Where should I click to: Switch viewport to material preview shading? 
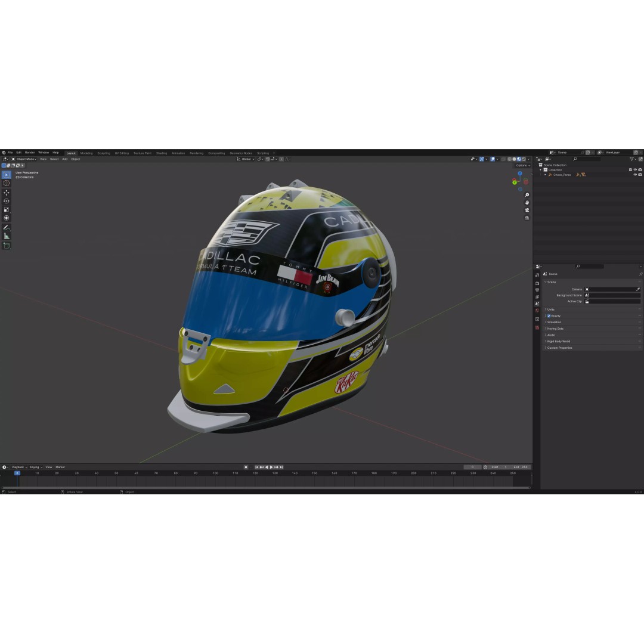[x=519, y=159]
